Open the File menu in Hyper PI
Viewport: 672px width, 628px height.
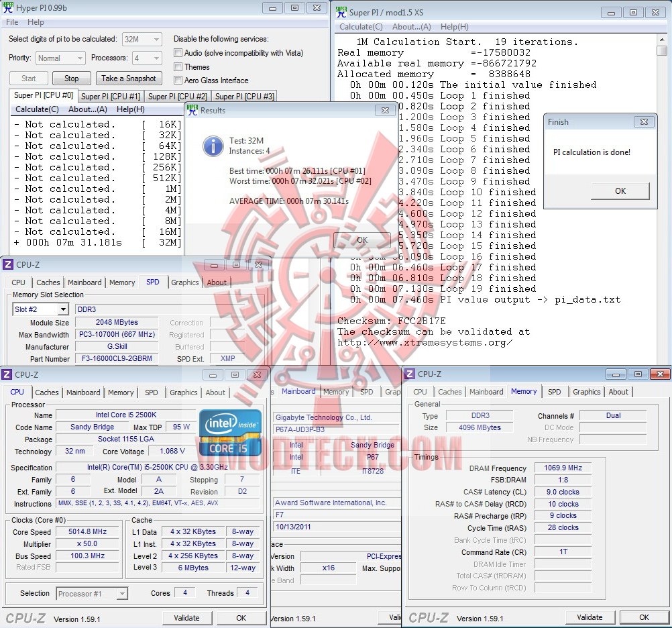coord(12,22)
